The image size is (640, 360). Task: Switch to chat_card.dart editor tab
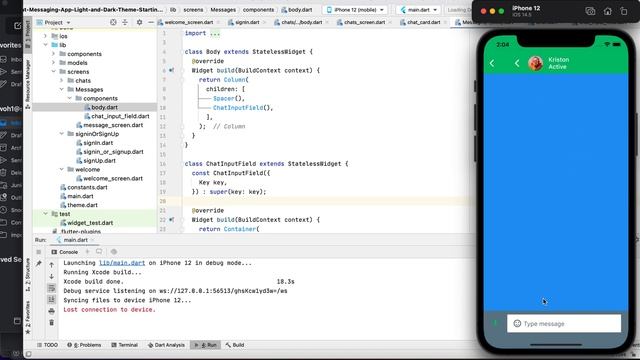(x=423, y=22)
